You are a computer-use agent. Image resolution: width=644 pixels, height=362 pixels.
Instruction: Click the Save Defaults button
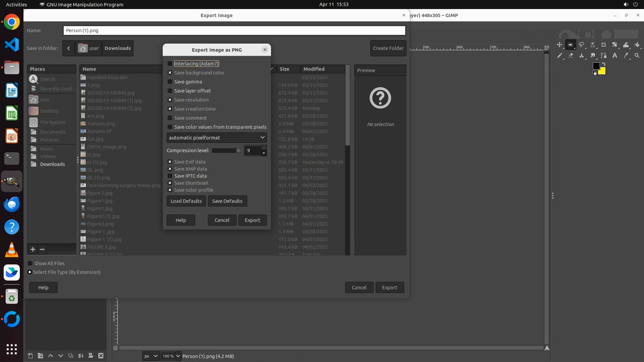tap(227, 201)
